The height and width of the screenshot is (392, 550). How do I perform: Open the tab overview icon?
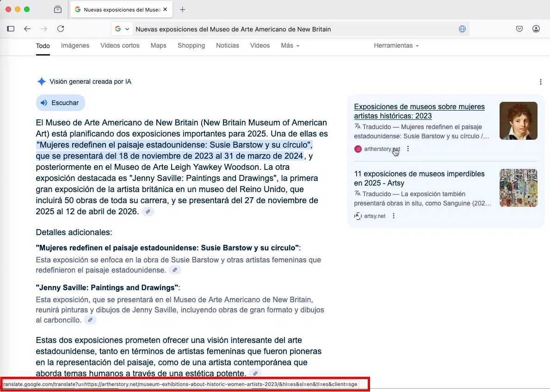tap(58, 9)
